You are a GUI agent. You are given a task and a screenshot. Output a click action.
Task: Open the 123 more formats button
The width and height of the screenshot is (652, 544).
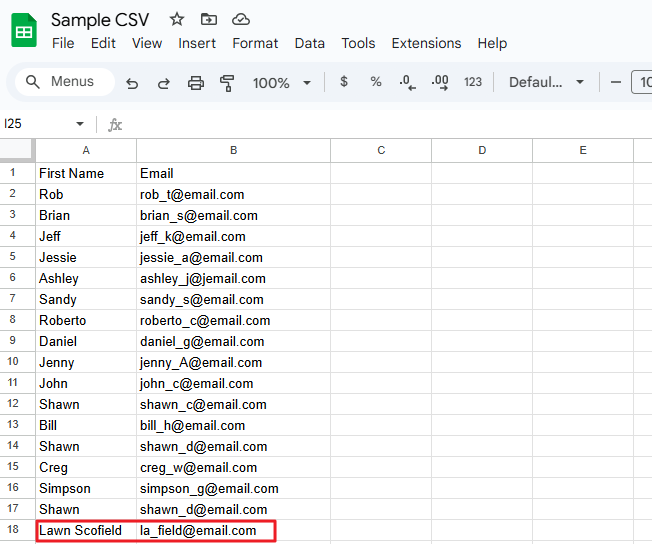(x=473, y=82)
